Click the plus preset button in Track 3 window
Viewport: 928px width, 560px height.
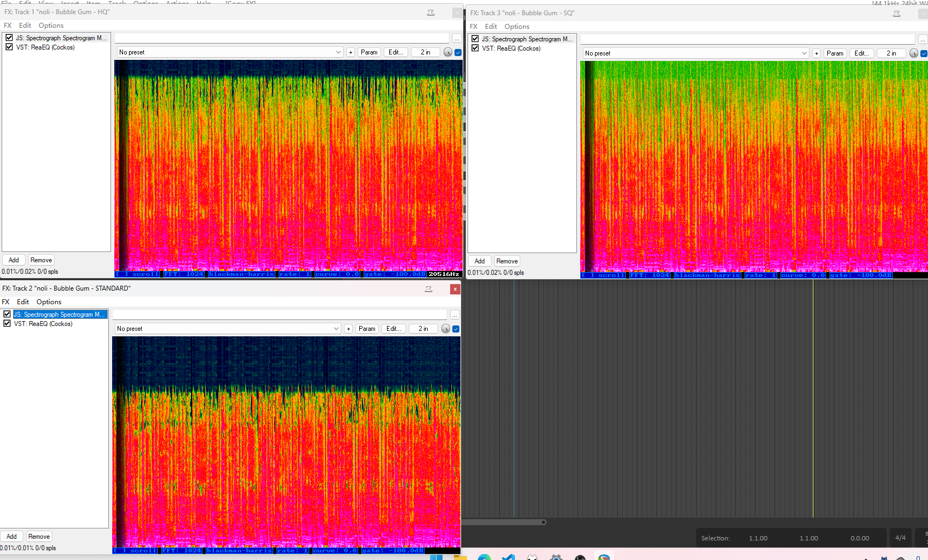[x=816, y=53]
